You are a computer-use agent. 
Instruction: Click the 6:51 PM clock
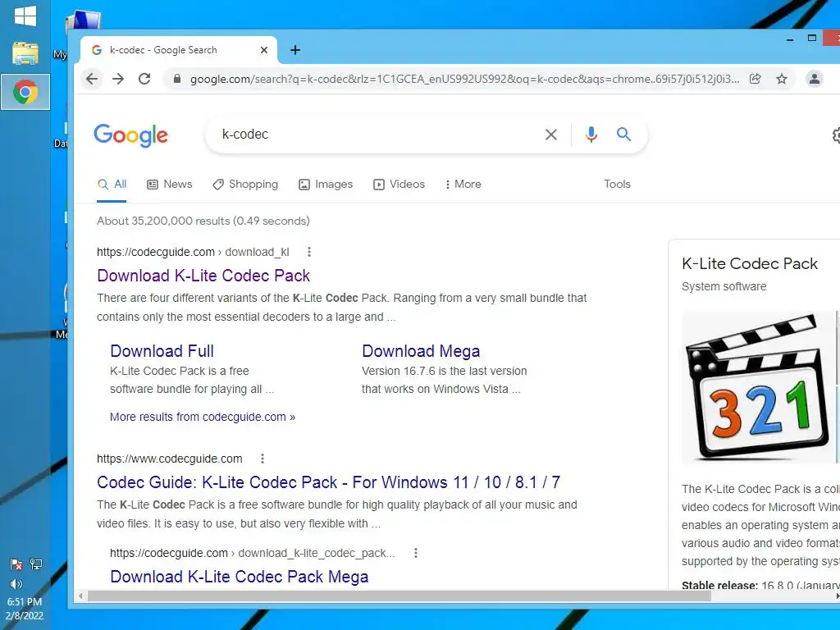pyautogui.click(x=25, y=601)
